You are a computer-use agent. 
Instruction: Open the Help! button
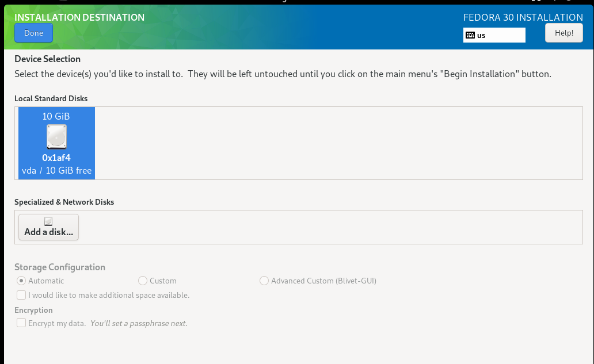point(563,33)
